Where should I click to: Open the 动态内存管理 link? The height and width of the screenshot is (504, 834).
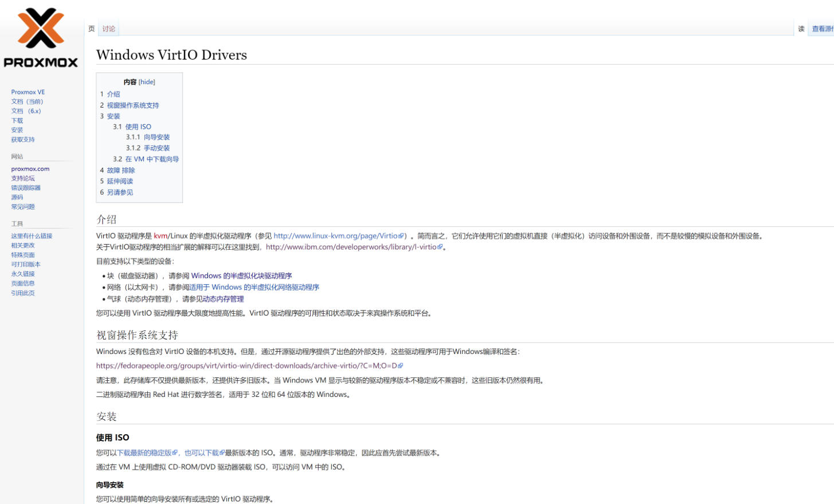pos(223,299)
